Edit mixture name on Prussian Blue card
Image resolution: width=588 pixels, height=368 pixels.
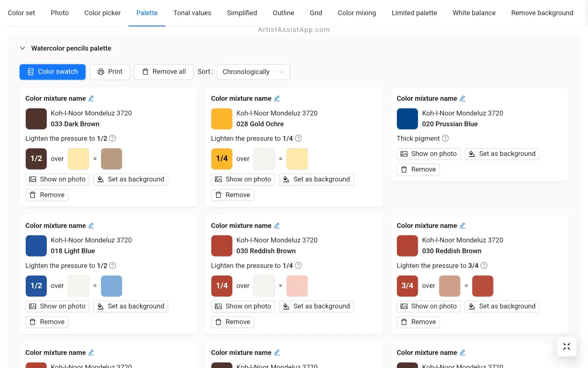click(462, 98)
